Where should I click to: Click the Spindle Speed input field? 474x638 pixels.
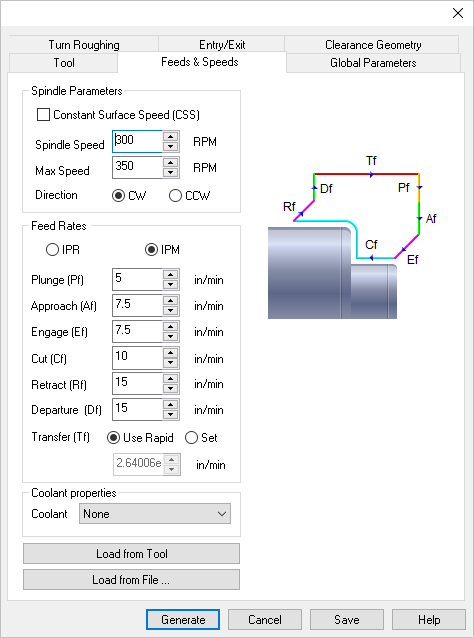(137, 142)
